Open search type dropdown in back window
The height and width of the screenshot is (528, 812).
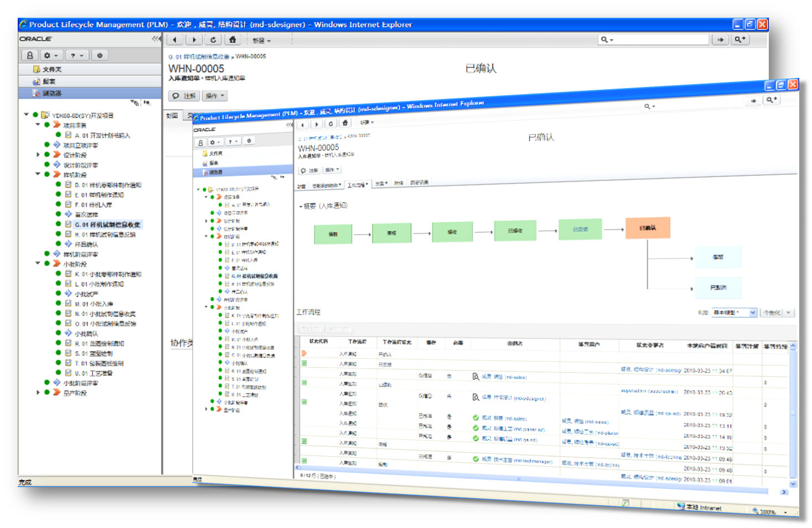coord(607,40)
